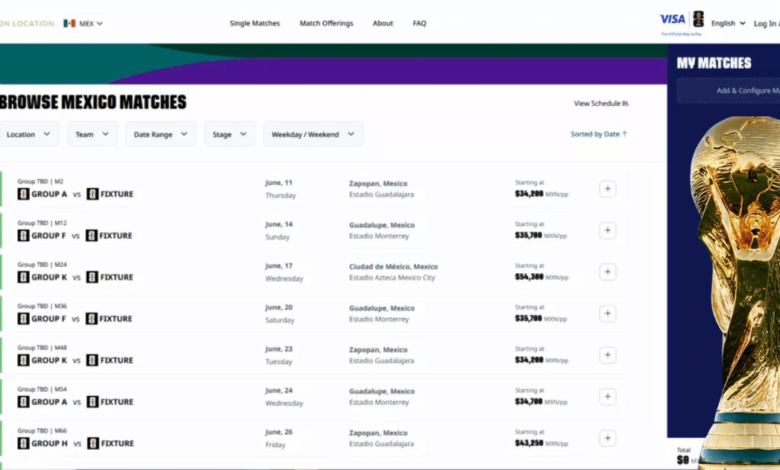Add the June 26 Group H match
Image resolution: width=780 pixels, height=470 pixels.
[607, 438]
